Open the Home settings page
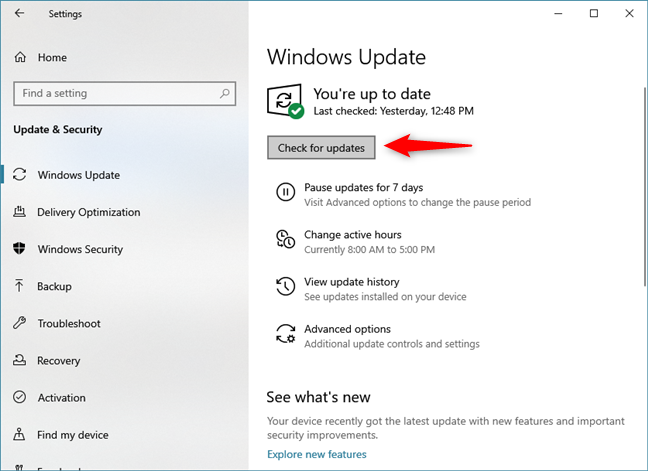This screenshot has width=648, height=471. tap(52, 57)
